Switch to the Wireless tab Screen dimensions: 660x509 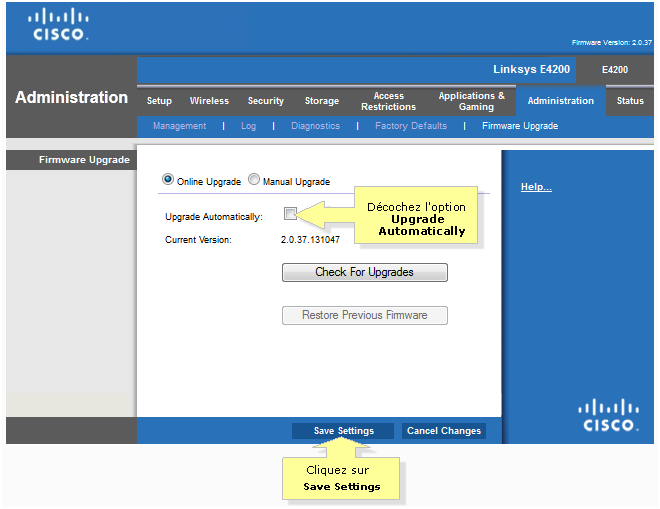pyautogui.click(x=209, y=101)
